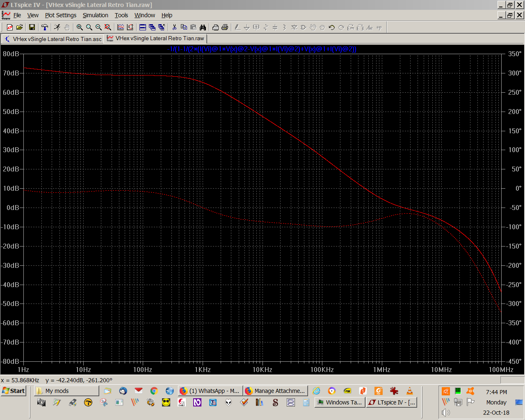525x420 pixels.
Task: Open the File menu
Action: (17, 15)
